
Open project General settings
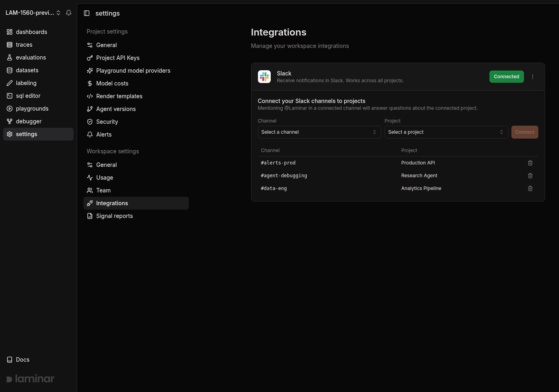136,45
